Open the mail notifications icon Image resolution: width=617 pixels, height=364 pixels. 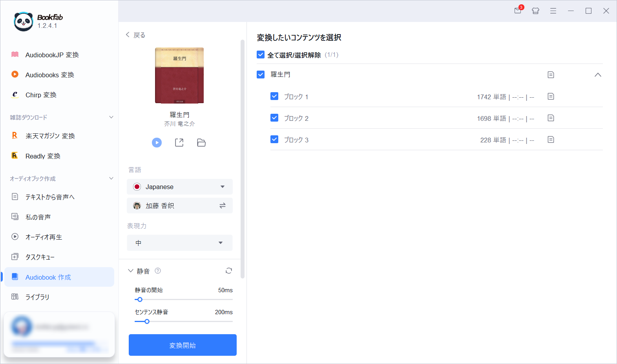coord(518,11)
